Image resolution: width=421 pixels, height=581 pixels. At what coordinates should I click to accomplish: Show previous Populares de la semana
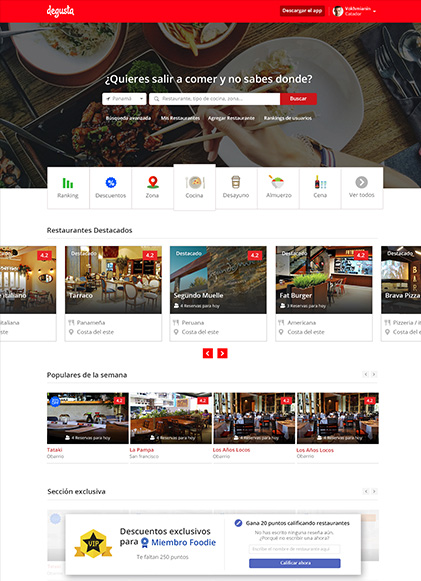366,375
